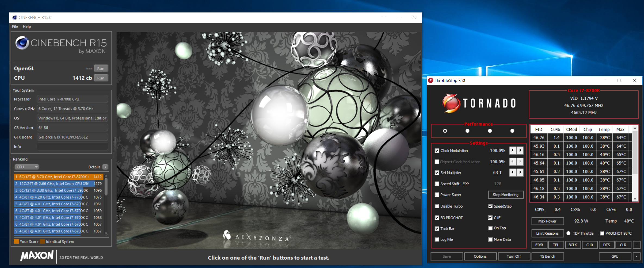
Task: Enable the Log File checkbox
Action: pos(437,240)
